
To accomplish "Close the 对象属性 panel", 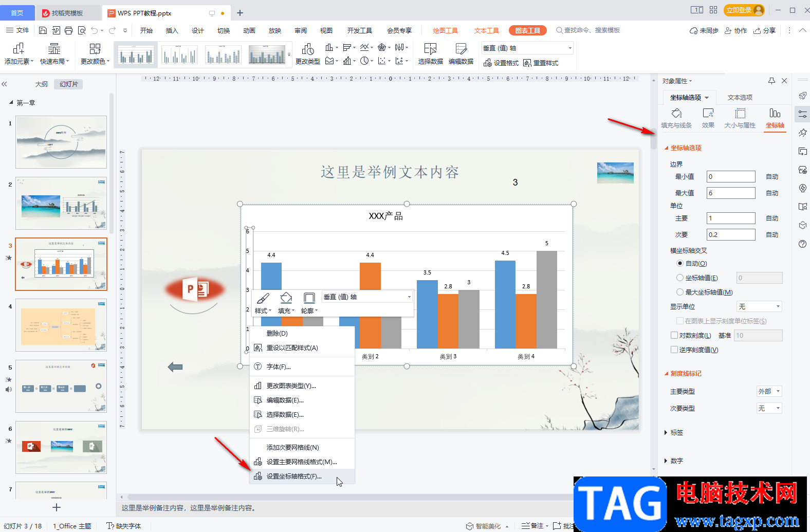I will pyautogui.click(x=784, y=81).
